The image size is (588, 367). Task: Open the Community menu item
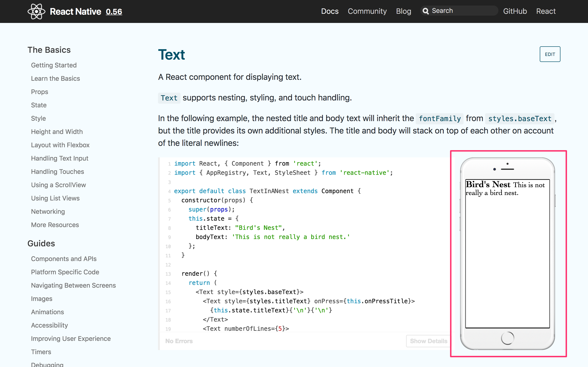coord(367,11)
